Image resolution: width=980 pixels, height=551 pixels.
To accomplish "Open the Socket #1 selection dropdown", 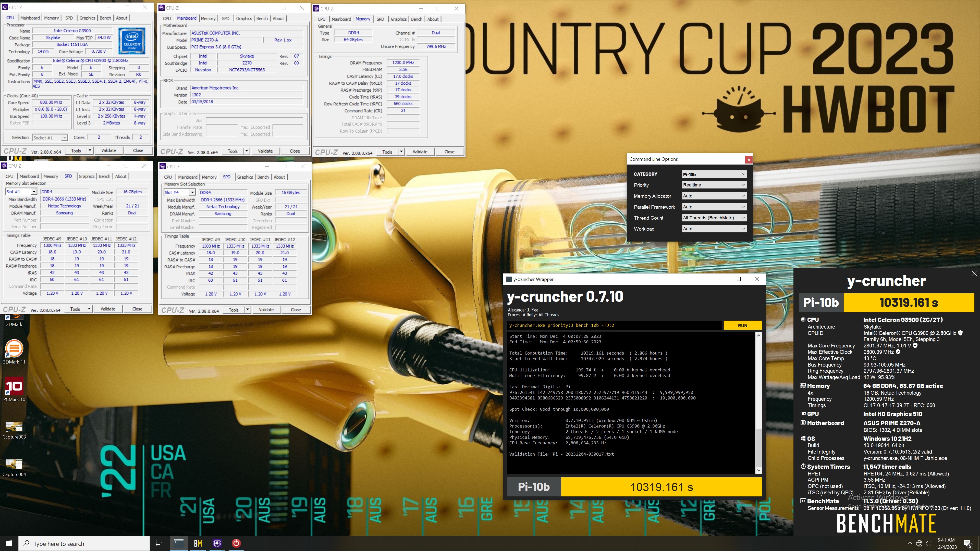I will 50,138.
